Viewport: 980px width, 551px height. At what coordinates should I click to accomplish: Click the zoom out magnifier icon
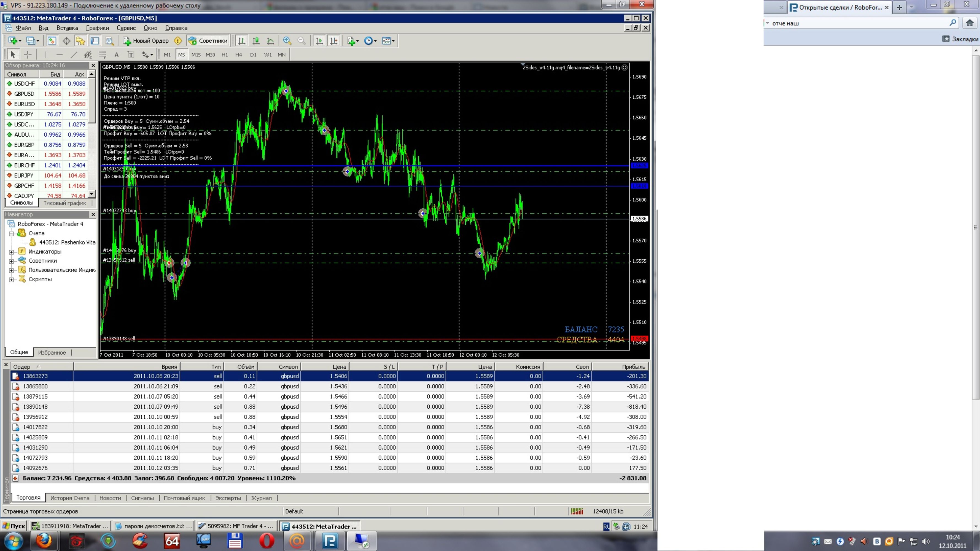pyautogui.click(x=302, y=41)
